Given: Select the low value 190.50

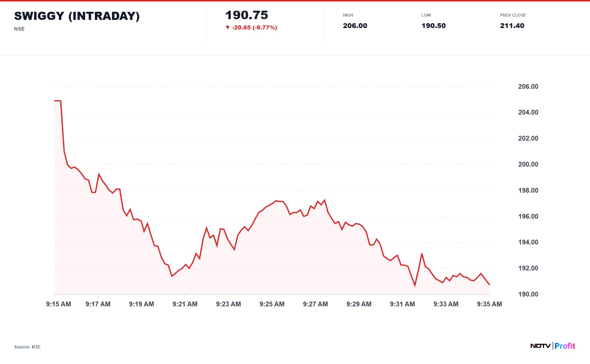Looking at the screenshot, I should click(434, 26).
